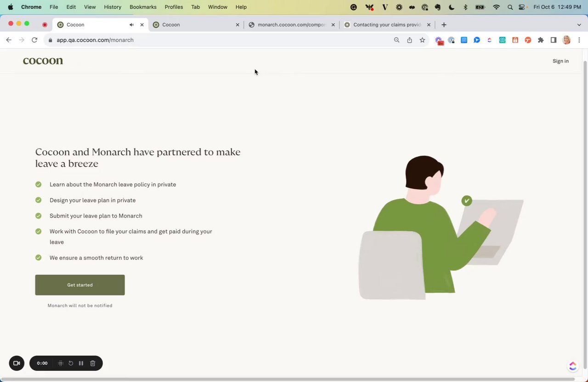Click the purple sunburst extension with red badge
Viewport: 588px width, 382px height.
[440, 41]
